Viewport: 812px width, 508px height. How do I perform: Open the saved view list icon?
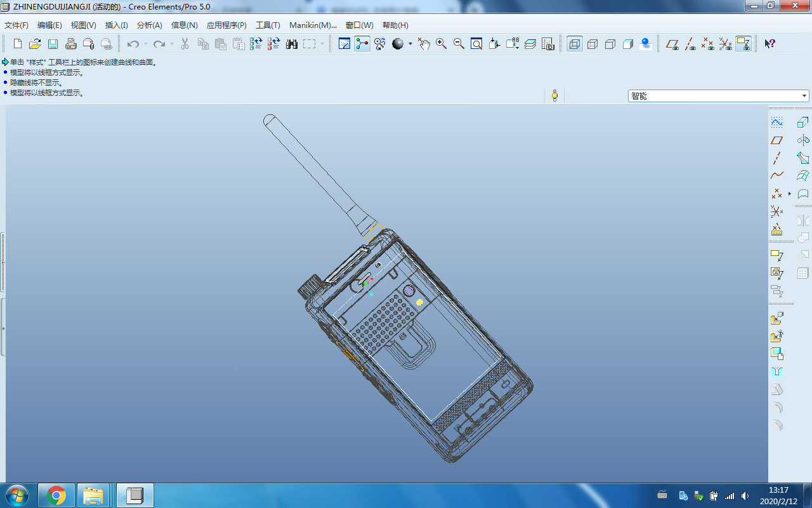(512, 44)
